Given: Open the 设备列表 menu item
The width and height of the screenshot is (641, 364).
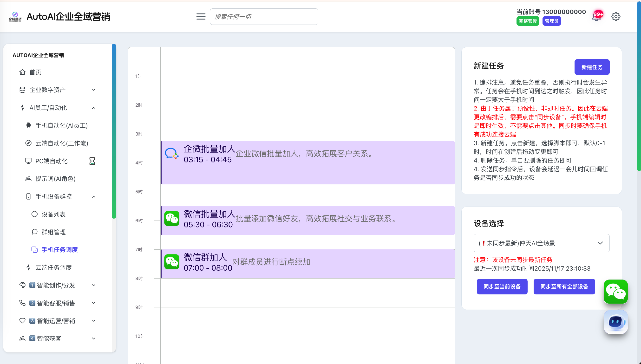Looking at the screenshot, I should click(53, 214).
